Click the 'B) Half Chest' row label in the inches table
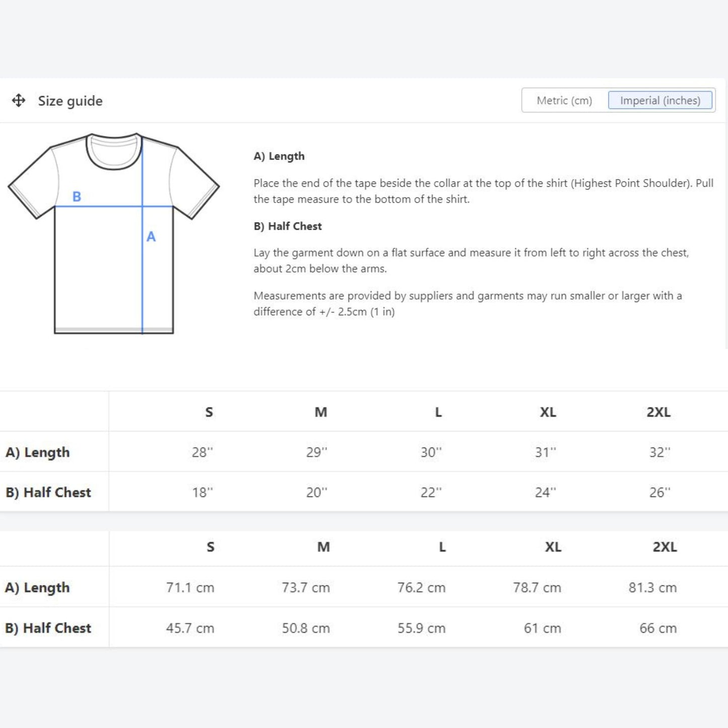Viewport: 728px width, 728px height. click(x=48, y=492)
